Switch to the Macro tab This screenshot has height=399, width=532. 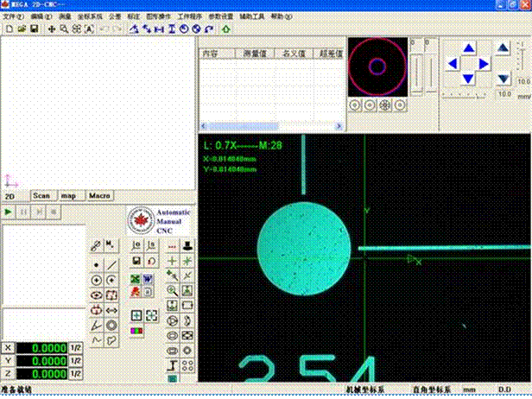point(99,196)
